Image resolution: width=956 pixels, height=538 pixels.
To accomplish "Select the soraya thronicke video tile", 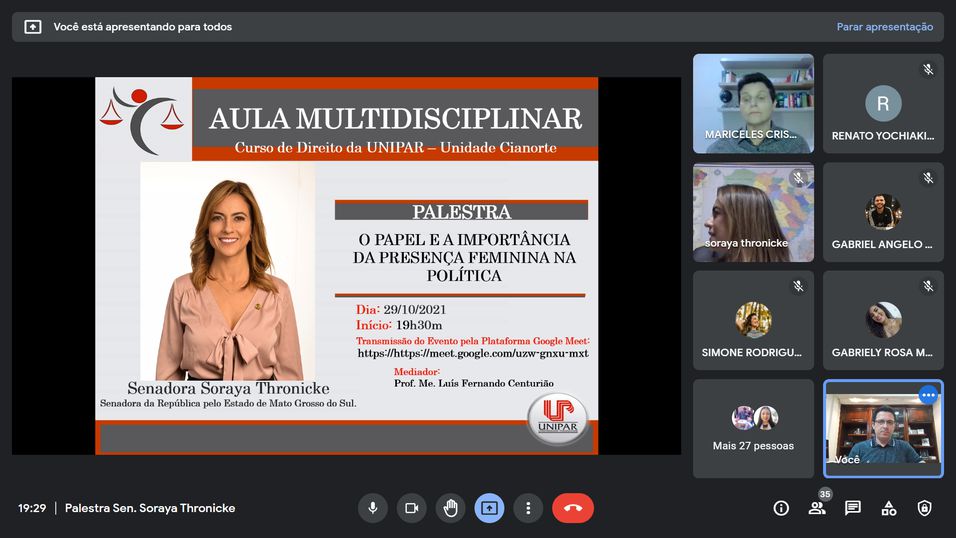I will [753, 212].
